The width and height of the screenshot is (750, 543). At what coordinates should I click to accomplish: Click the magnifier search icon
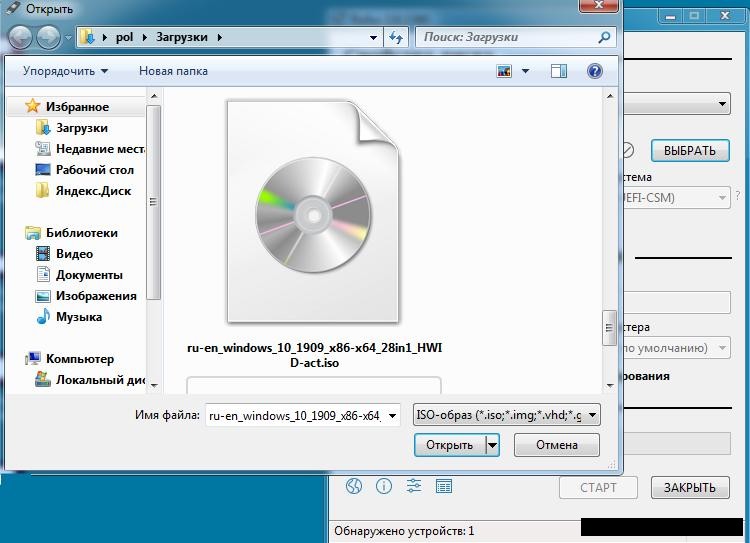605,37
